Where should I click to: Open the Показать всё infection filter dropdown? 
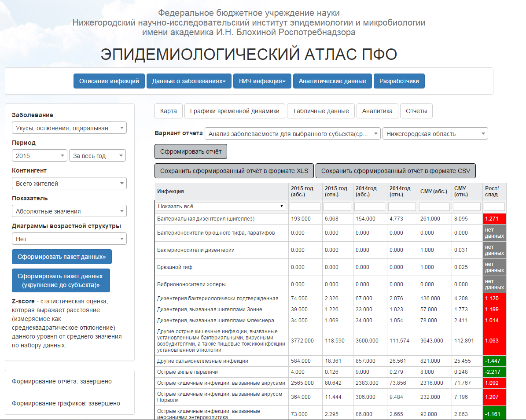pos(221,206)
